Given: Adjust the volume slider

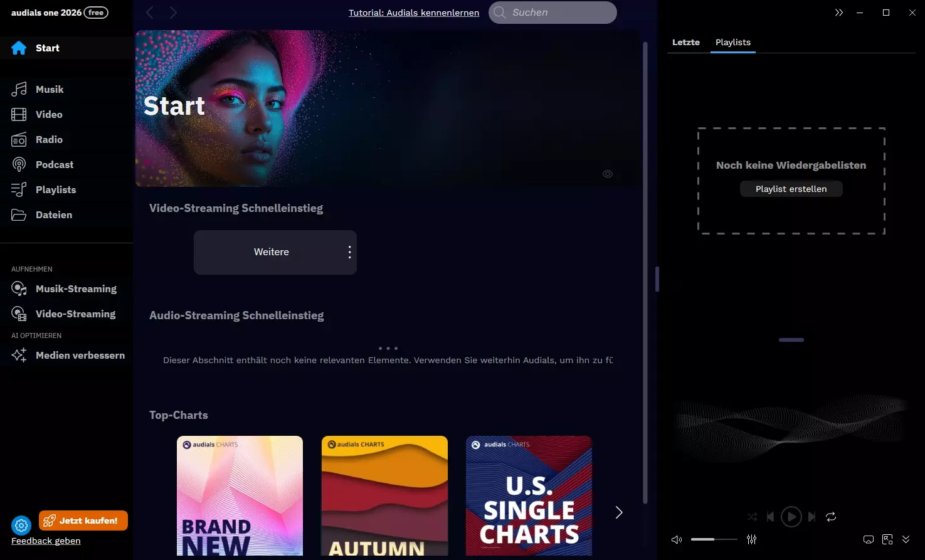Looking at the screenshot, I should pyautogui.click(x=714, y=539).
